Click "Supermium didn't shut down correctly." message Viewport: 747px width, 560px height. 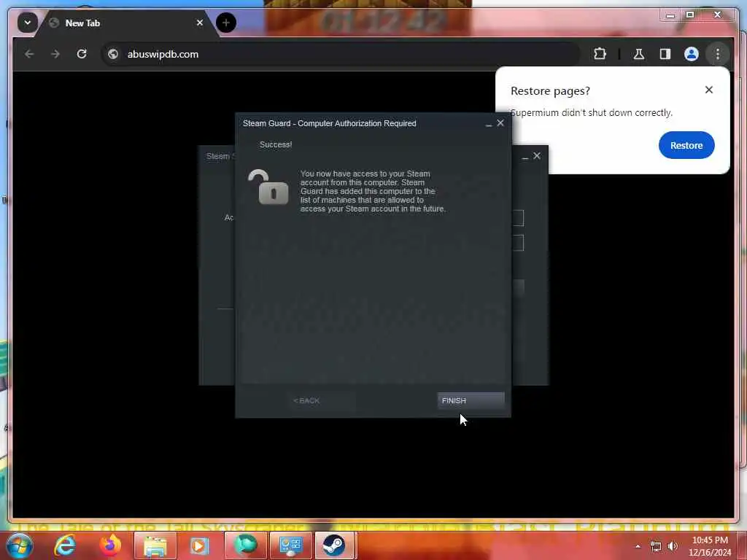[591, 113]
